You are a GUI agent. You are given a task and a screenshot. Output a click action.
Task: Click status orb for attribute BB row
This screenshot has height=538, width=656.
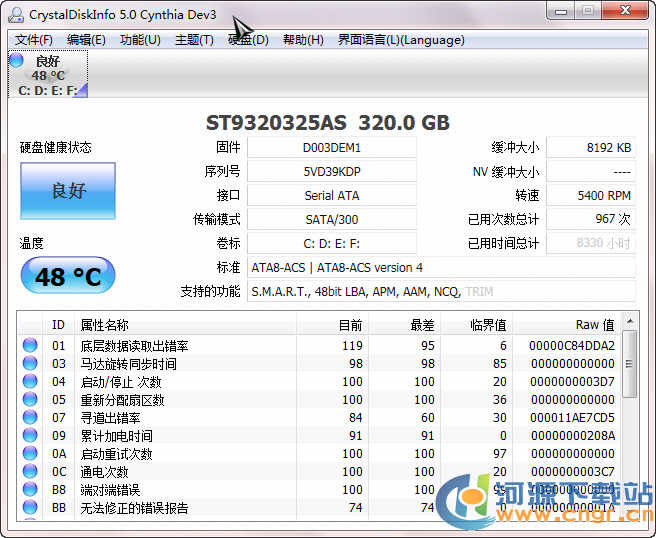click(30, 508)
